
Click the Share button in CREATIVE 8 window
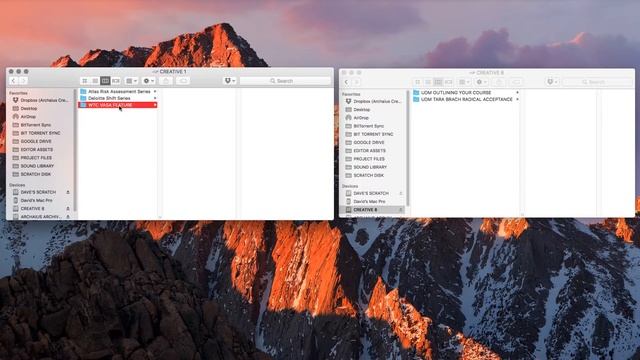pyautogui.click(x=499, y=82)
